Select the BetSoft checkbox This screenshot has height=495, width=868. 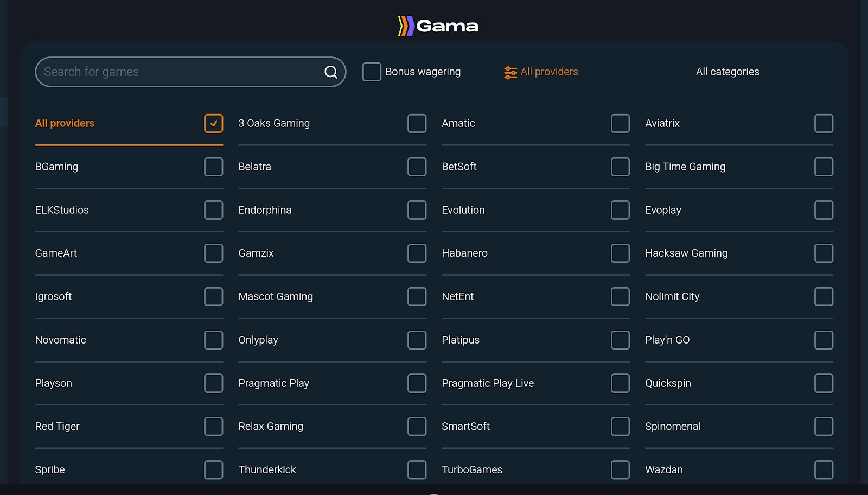(x=621, y=167)
